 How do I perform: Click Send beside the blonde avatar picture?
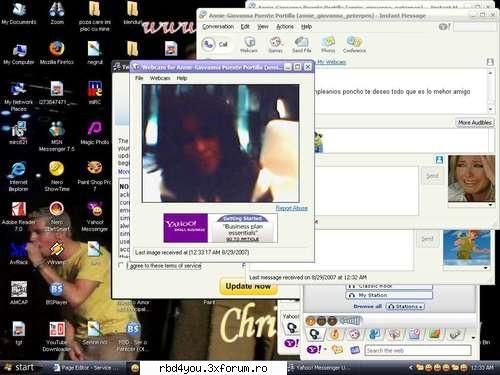(432, 176)
